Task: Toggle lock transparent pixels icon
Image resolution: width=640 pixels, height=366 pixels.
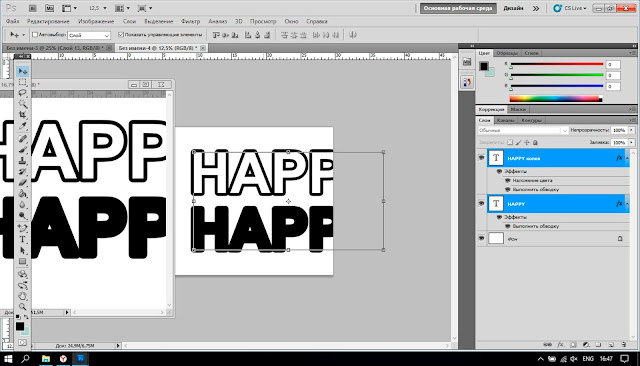Action: 510,142
